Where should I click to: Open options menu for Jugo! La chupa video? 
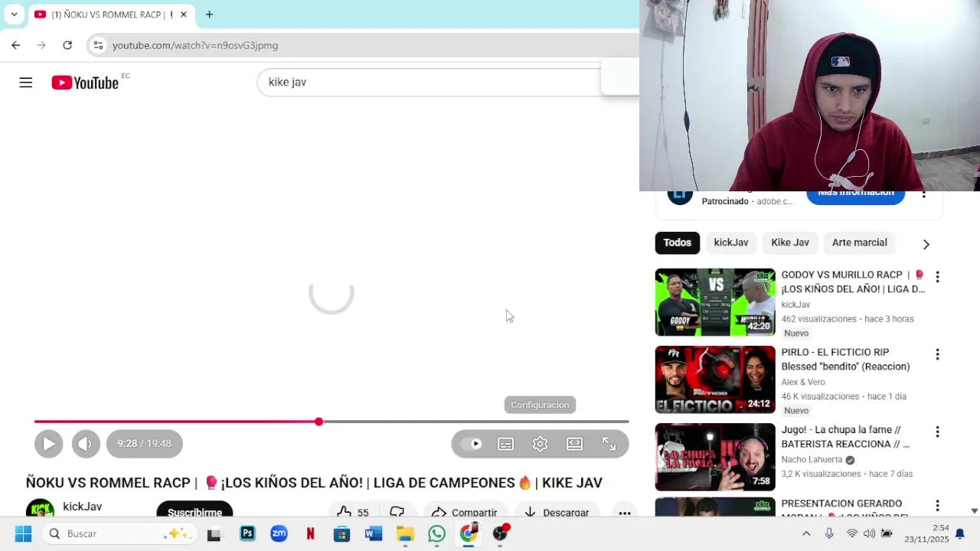[x=937, y=432]
